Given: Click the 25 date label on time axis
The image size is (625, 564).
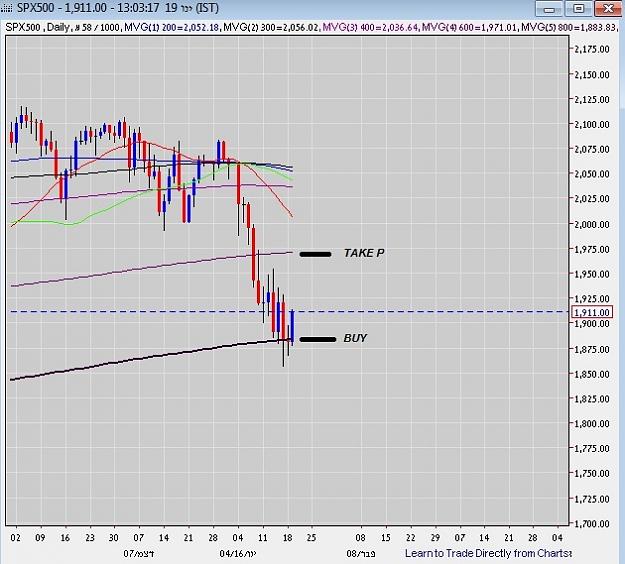Looking at the screenshot, I should coord(311,538).
